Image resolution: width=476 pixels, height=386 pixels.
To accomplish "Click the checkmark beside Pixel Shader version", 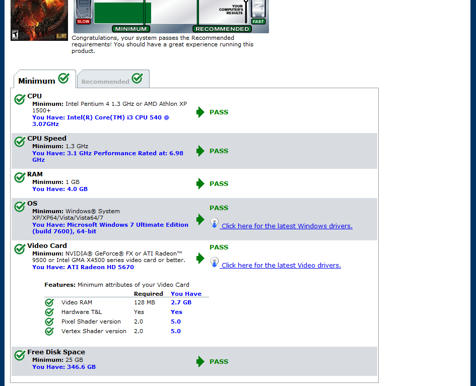I will click(49, 322).
